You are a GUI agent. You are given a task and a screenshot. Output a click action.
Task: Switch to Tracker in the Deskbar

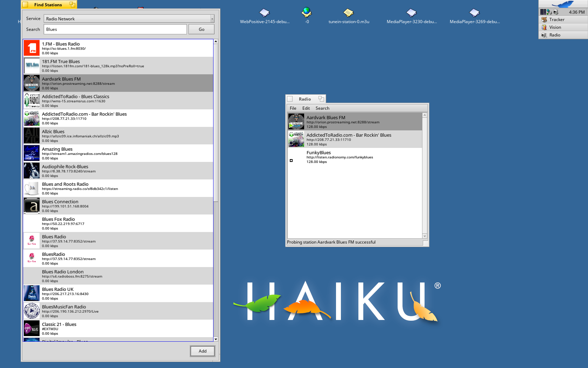pos(563,20)
